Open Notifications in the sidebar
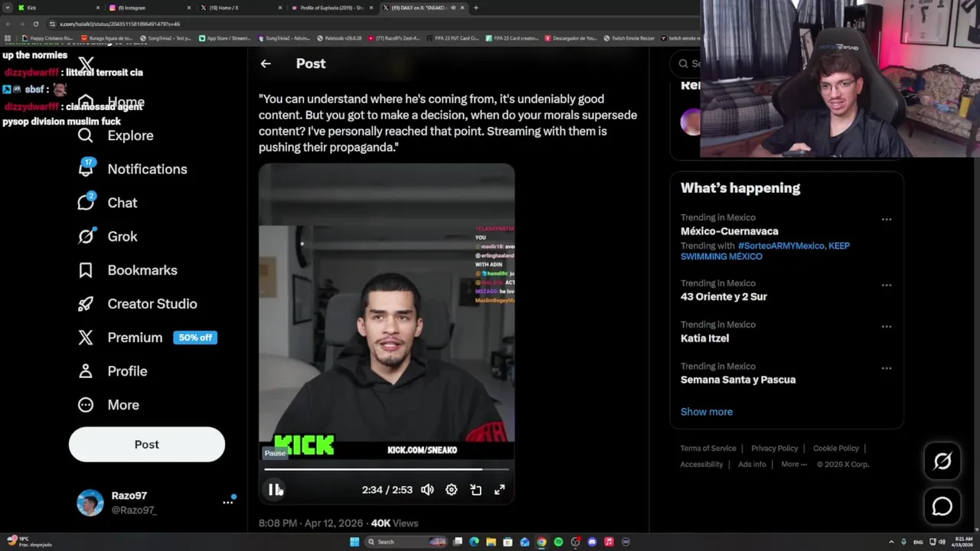Screen dimensions: 980x551 coord(132,169)
